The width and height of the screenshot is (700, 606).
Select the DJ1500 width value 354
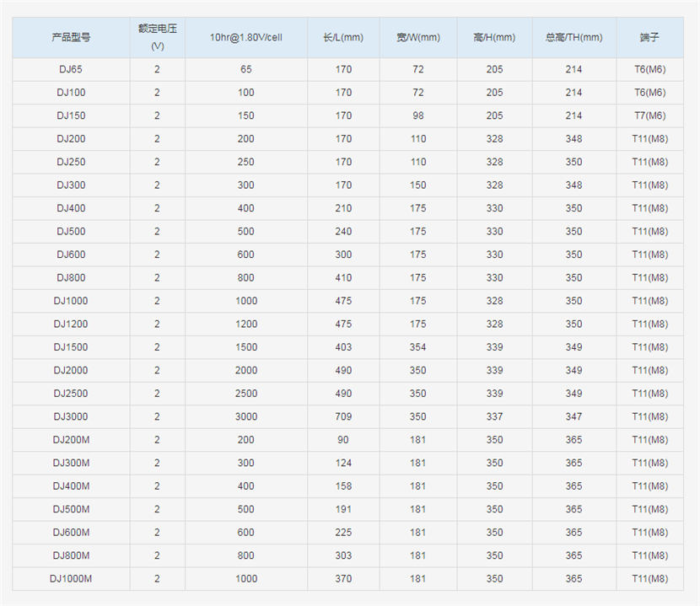[417, 347]
